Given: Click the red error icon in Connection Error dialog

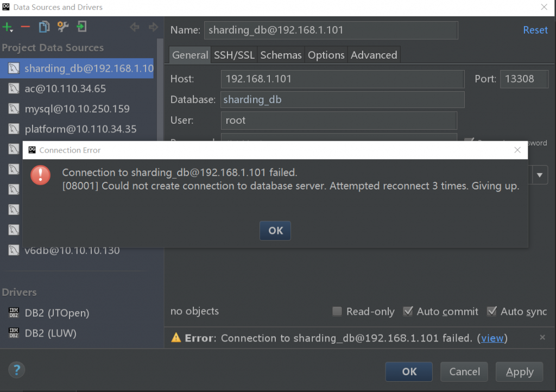Looking at the screenshot, I should (x=40, y=175).
